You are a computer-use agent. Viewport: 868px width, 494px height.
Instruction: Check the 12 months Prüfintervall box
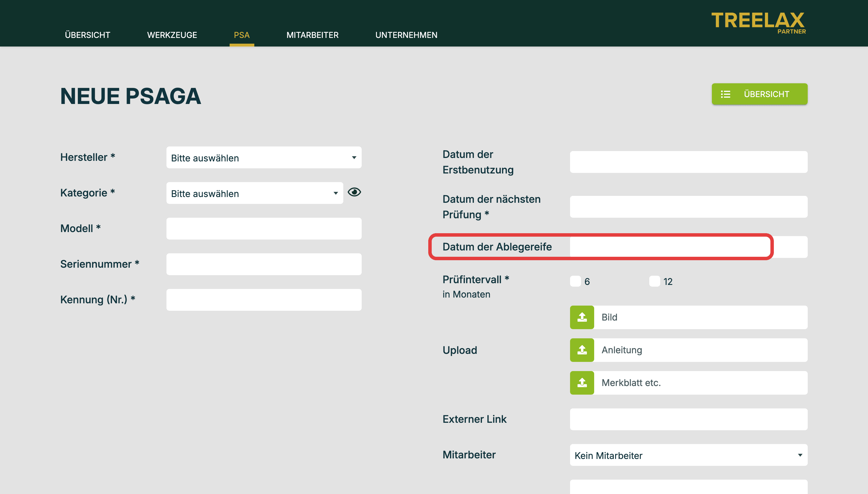[654, 281]
